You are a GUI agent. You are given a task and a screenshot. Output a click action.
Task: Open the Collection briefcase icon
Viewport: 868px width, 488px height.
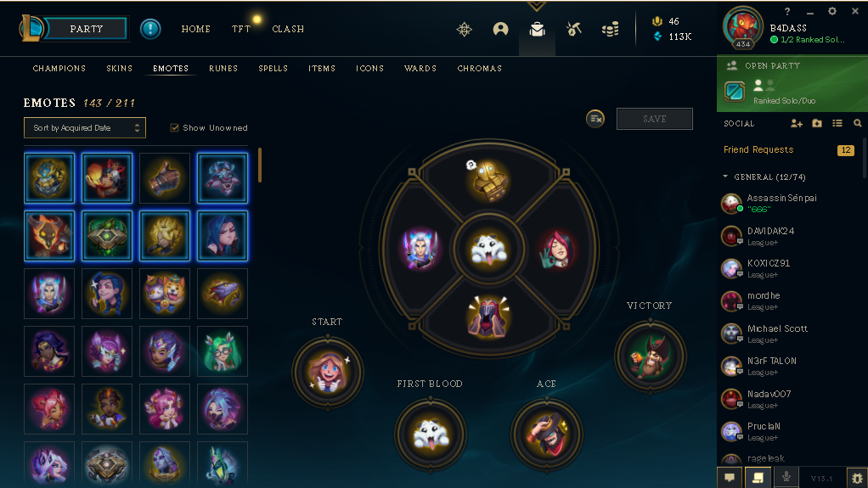pos(537,29)
